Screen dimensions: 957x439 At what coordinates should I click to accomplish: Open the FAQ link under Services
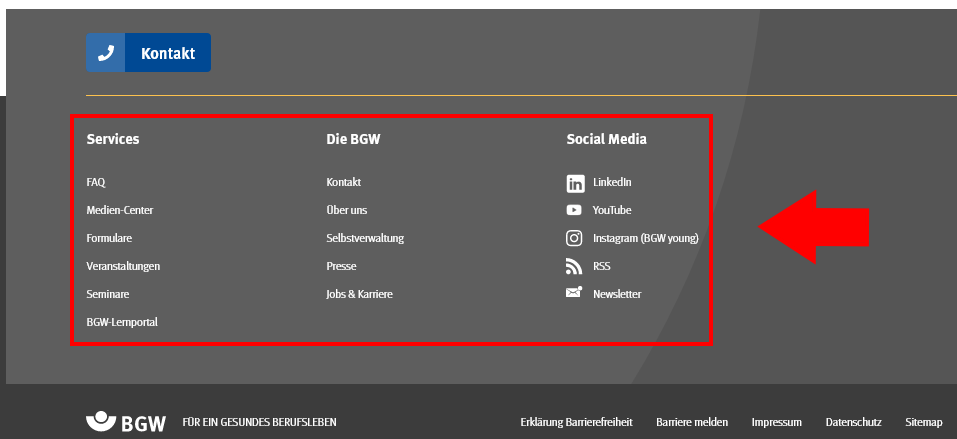96,182
